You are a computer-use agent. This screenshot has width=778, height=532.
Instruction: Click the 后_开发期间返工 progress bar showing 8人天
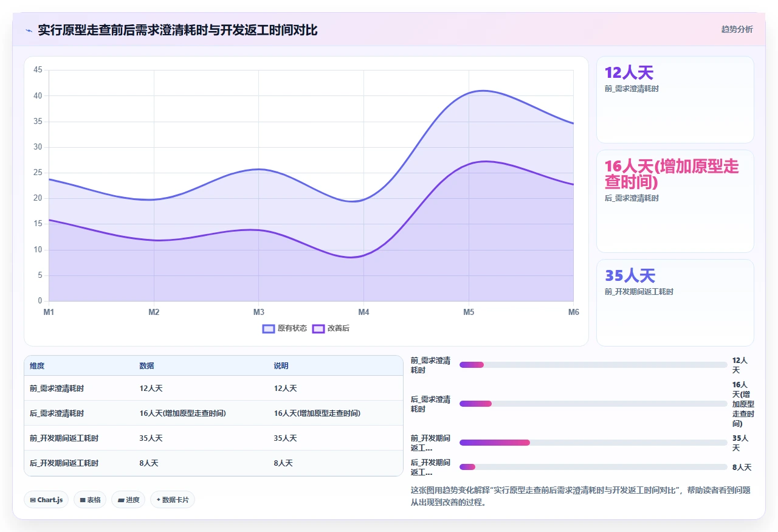coord(593,467)
